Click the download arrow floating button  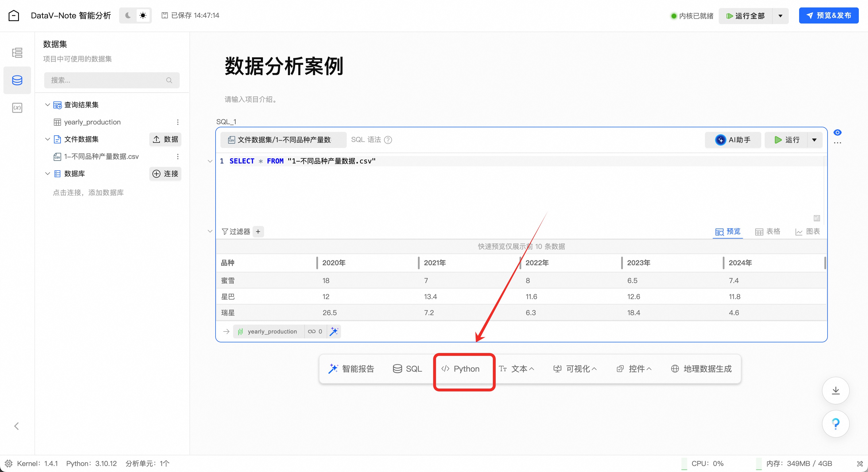(x=835, y=391)
